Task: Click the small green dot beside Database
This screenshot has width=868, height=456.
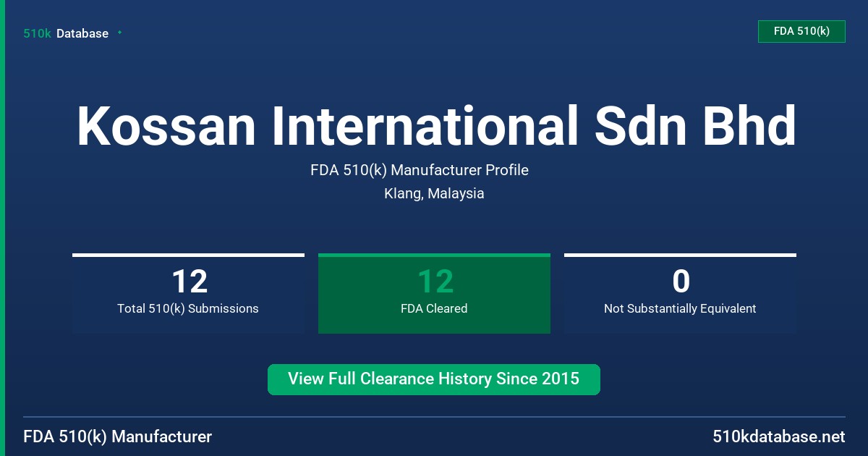Action: tap(119, 33)
